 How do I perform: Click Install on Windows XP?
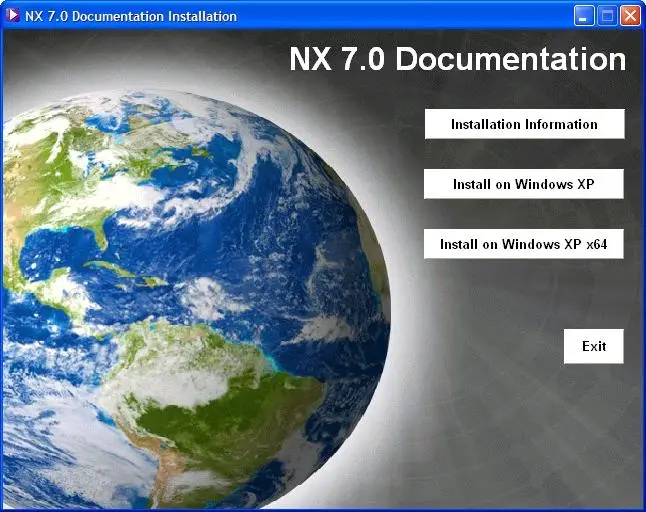click(x=524, y=184)
